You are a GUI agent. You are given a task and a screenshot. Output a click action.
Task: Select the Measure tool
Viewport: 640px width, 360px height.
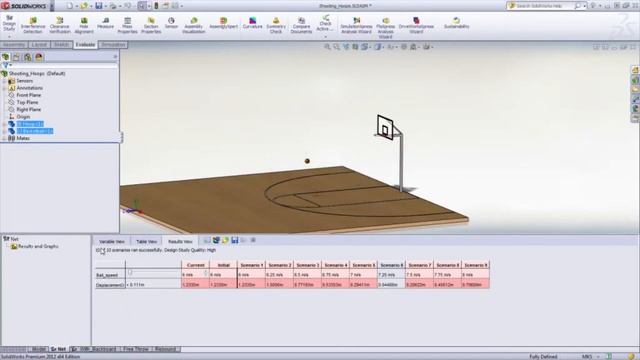(105, 23)
